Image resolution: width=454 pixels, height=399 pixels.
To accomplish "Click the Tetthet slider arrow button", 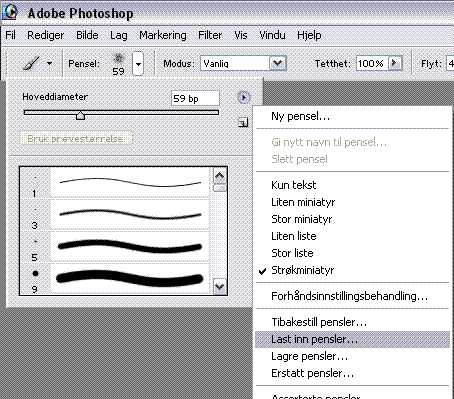I will click(x=395, y=63).
